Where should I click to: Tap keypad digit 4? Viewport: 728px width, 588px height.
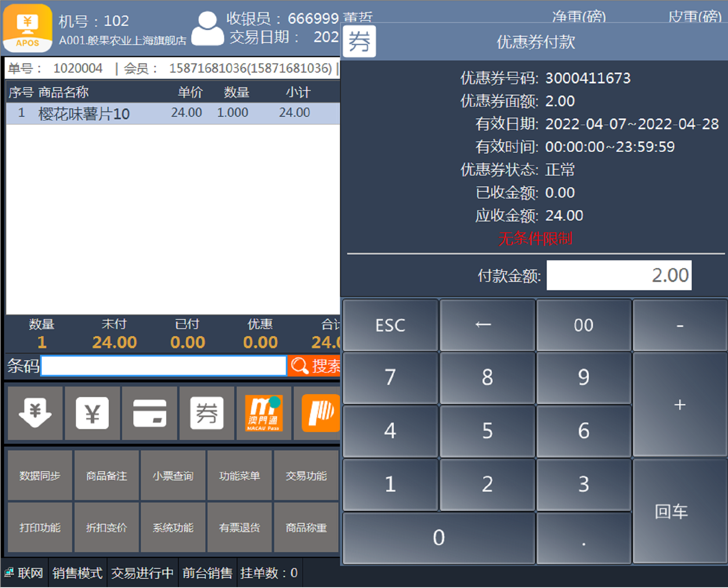pos(390,431)
